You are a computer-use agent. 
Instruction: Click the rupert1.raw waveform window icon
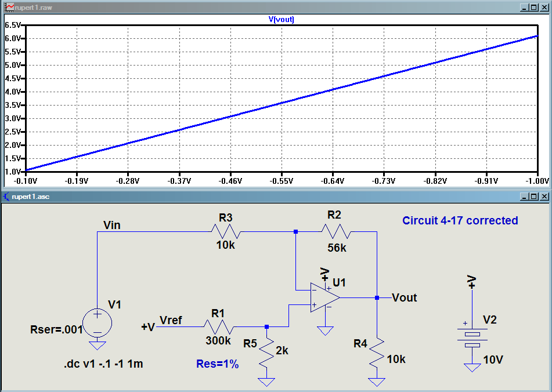pos(9,7)
